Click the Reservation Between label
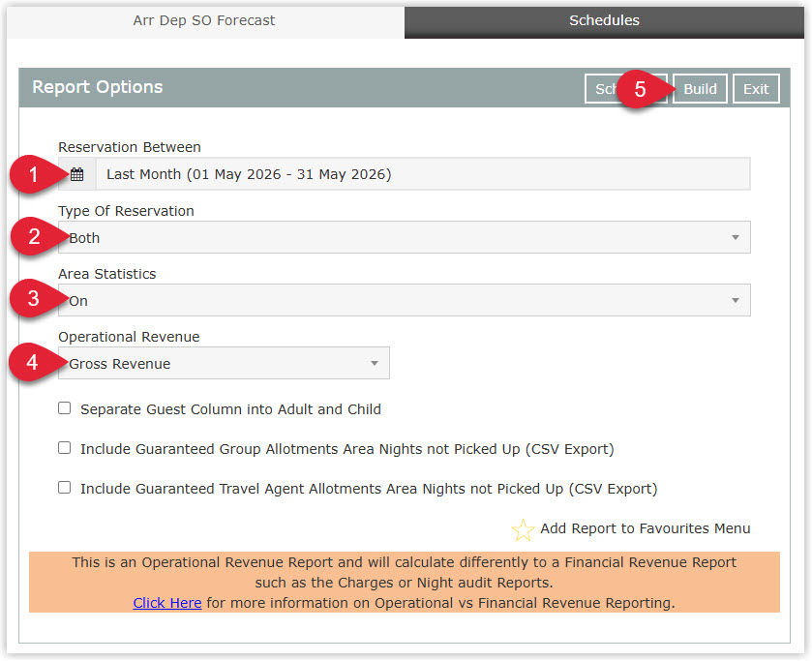Screen dimensions: 812x661 click(x=130, y=148)
